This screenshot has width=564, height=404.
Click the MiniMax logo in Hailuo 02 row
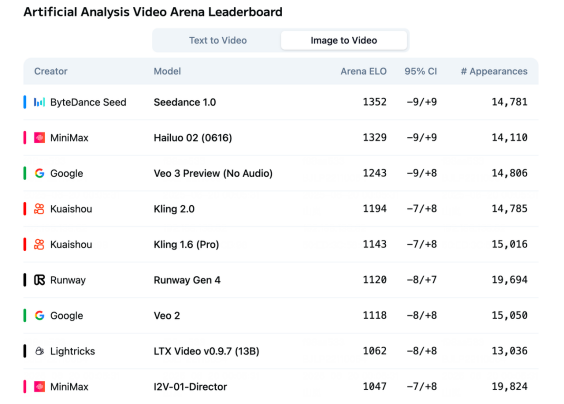tap(39, 137)
